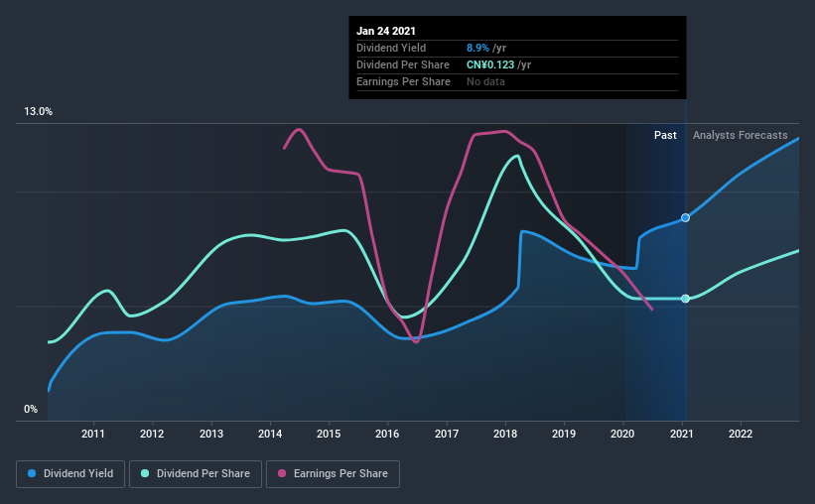This screenshot has height=504, width=815.
Task: Click the Dividend Per Share data point marker
Action: pos(686,299)
